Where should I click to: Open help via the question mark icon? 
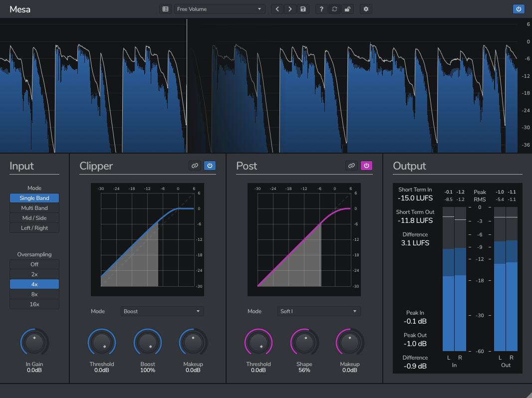[321, 9]
